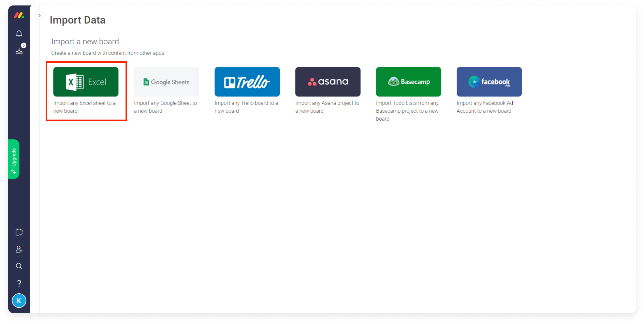Open the My Work calendar icon
Image resolution: width=644 pixels, height=324 pixels.
point(19,232)
